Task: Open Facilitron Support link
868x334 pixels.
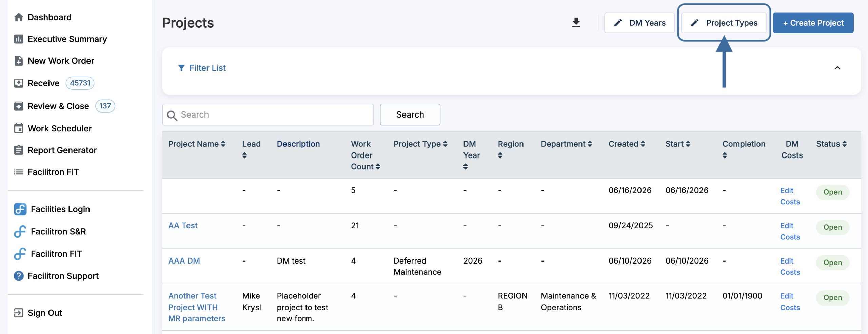Action: tap(63, 276)
